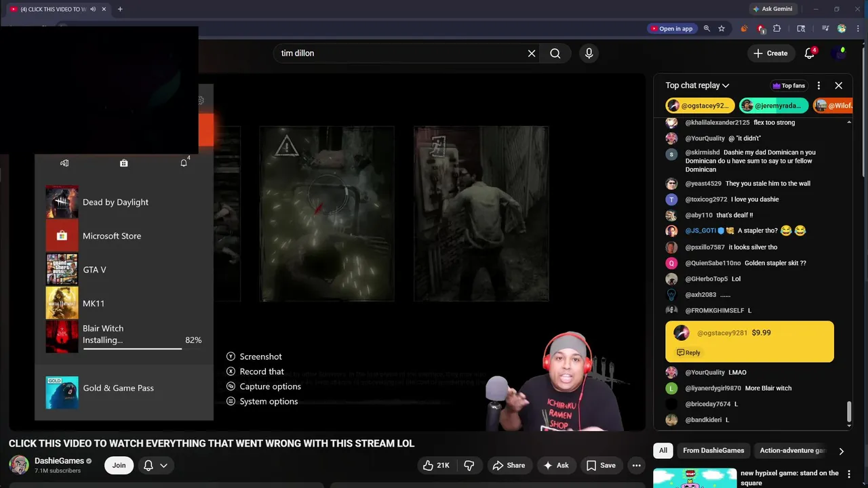
Task: Open the 'new hypixel game: stand on the square' title
Action: point(789,478)
